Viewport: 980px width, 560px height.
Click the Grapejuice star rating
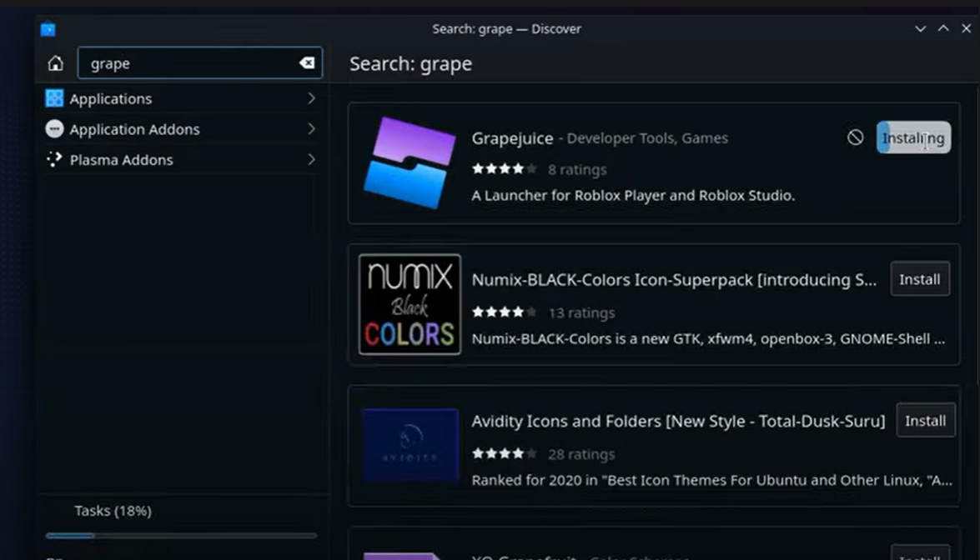click(504, 168)
